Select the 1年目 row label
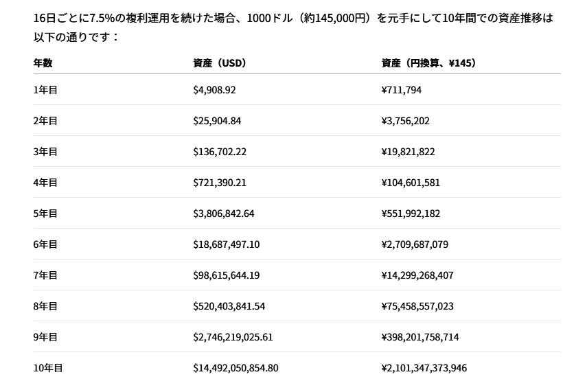This screenshot has height=392, width=563. (x=45, y=90)
